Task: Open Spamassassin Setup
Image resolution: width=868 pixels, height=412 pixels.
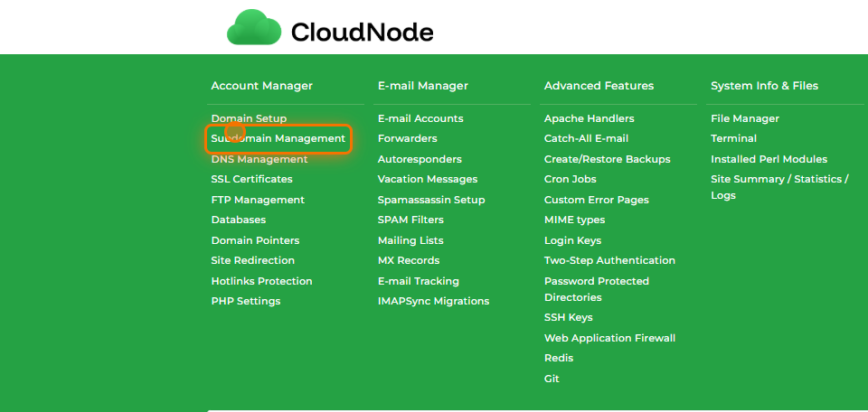Action: tap(431, 200)
